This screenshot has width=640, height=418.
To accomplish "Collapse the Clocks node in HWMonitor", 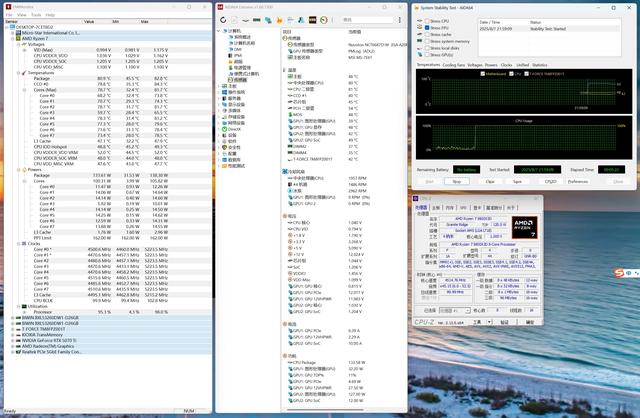I will pos(18,244).
